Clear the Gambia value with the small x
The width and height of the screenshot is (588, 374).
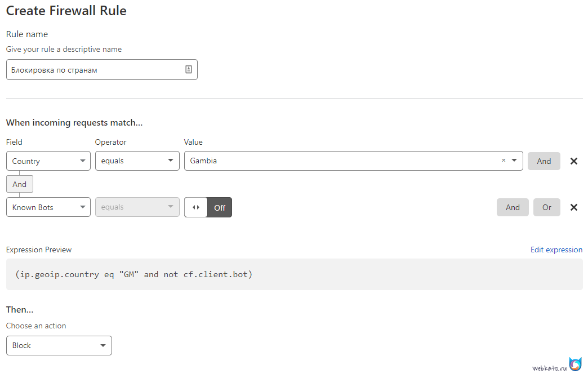tap(504, 161)
